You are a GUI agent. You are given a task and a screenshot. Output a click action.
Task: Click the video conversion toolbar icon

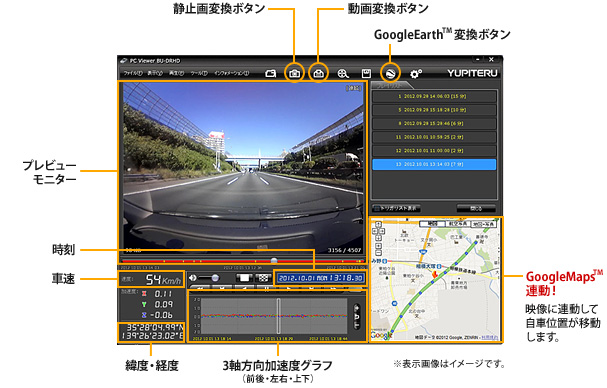[319, 73]
